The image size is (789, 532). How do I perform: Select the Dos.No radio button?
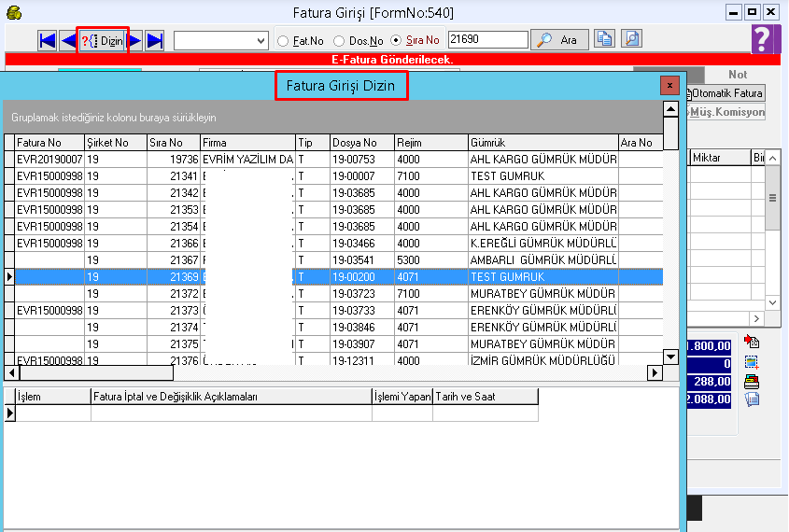pyautogui.click(x=339, y=41)
